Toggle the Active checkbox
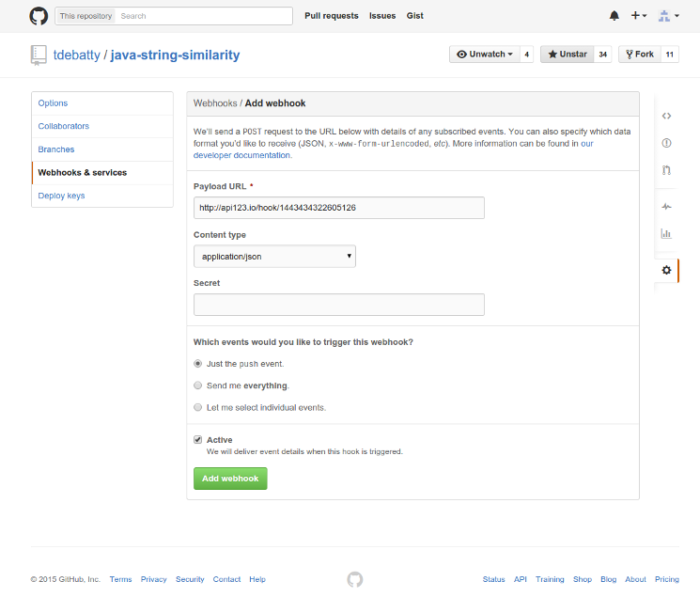 [x=197, y=440]
